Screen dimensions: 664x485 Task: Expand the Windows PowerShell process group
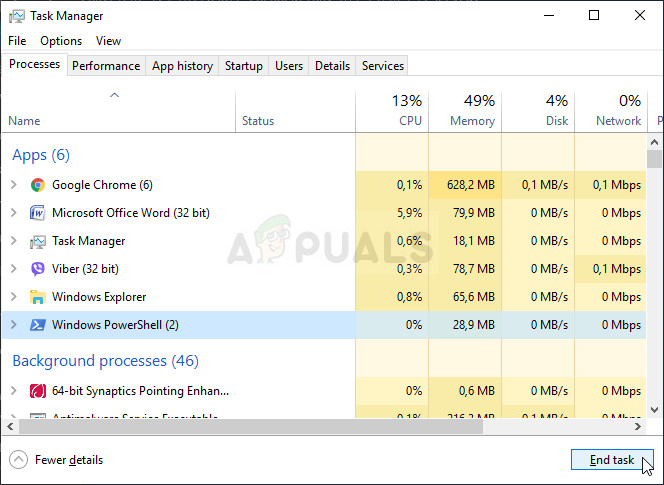pyautogui.click(x=14, y=325)
